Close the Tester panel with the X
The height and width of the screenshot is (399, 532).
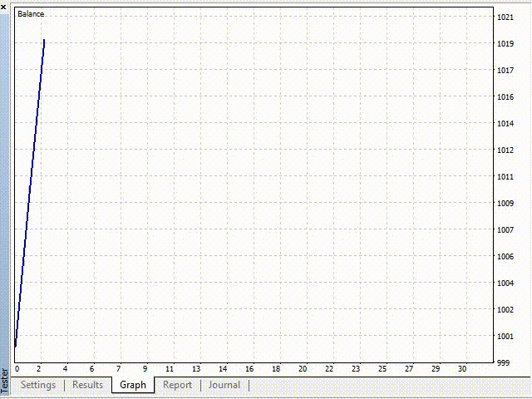pyautogui.click(x=3, y=5)
